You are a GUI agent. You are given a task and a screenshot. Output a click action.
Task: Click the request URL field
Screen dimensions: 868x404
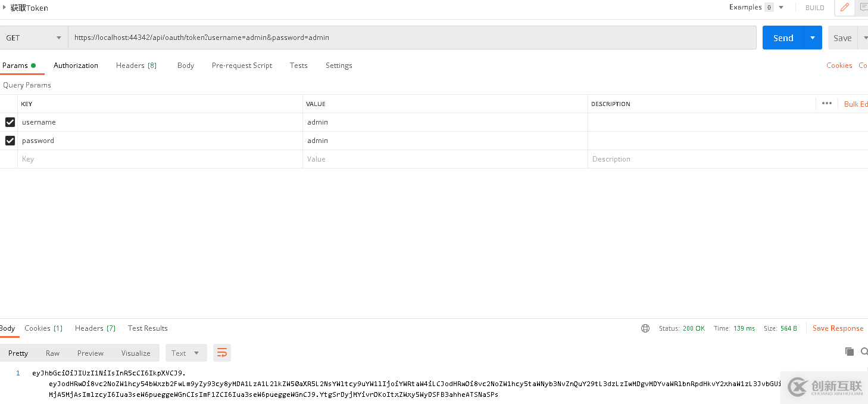(412, 38)
